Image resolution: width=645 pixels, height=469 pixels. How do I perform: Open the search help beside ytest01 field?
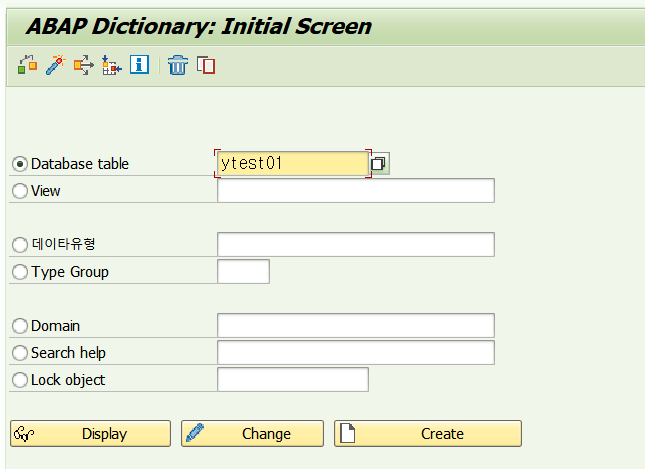378,164
